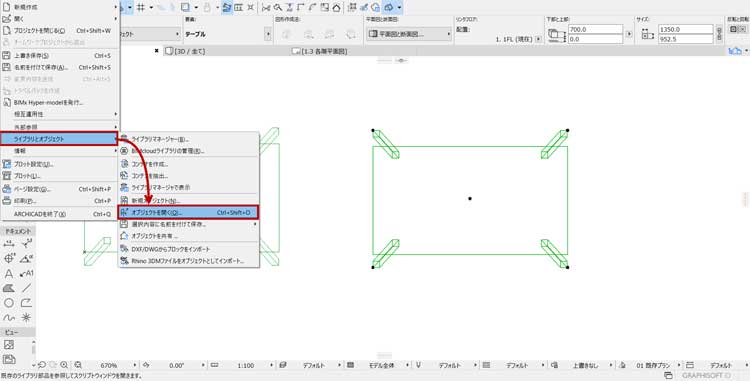Viewport: 750px width, 381px height.
Task: Edit the 1350.0 size field
Action: [685, 30]
